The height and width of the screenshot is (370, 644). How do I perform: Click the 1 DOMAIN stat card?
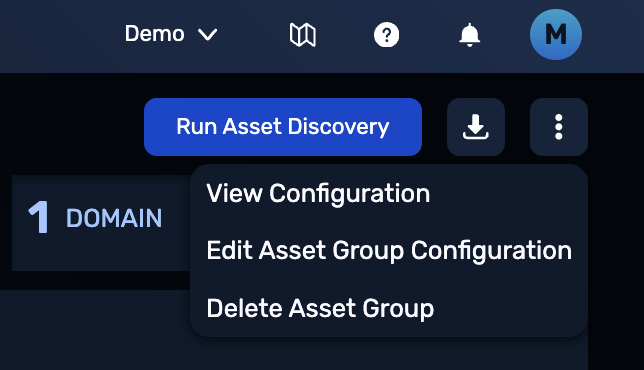point(101,223)
